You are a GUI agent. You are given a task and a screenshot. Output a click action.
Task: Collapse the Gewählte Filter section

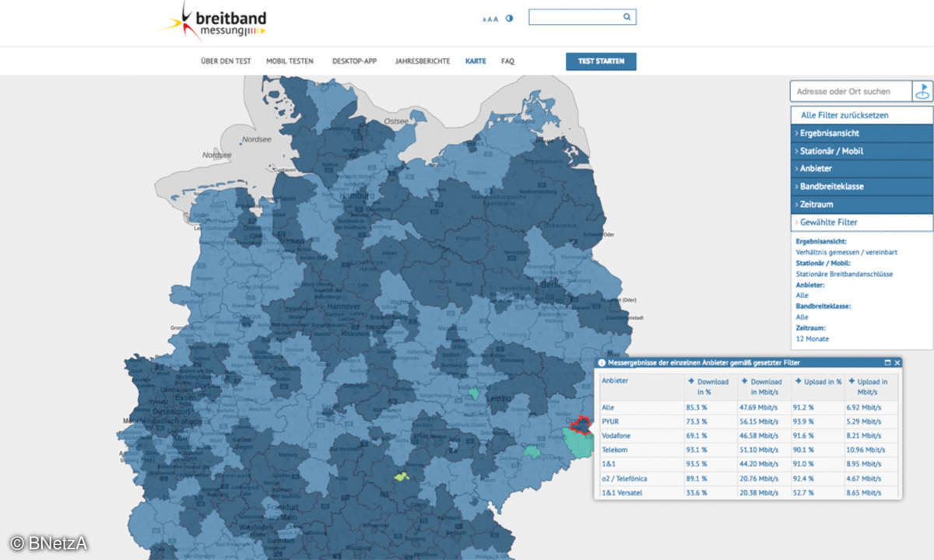[862, 222]
